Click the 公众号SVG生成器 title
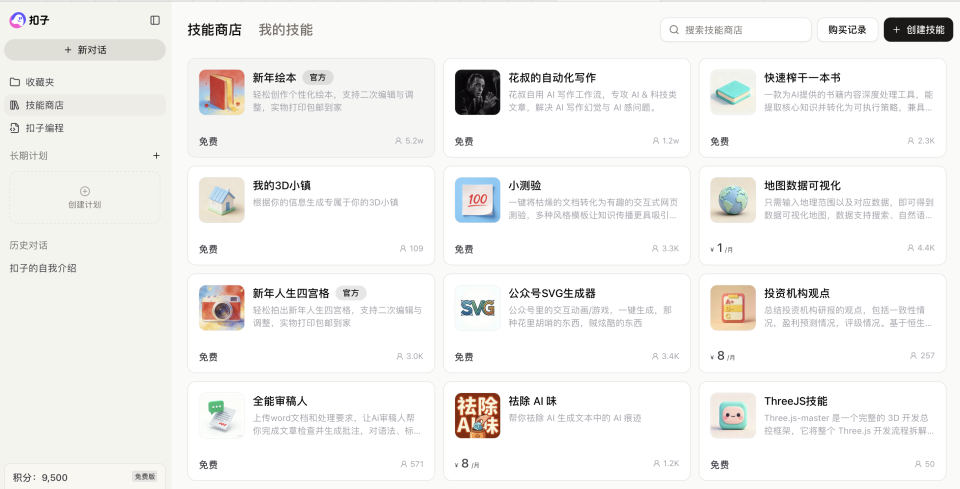This screenshot has width=960, height=489. (x=552, y=293)
